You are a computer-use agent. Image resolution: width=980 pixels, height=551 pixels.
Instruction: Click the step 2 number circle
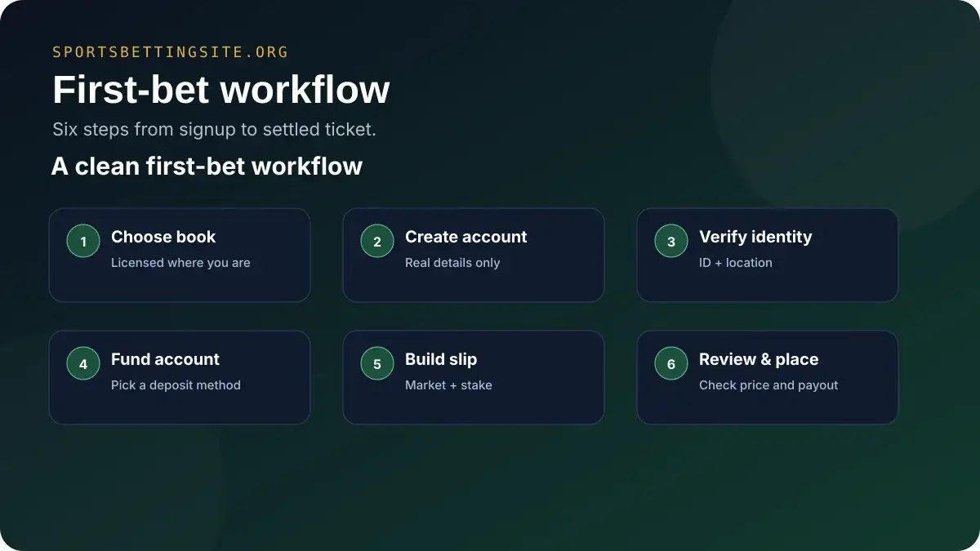click(x=377, y=242)
